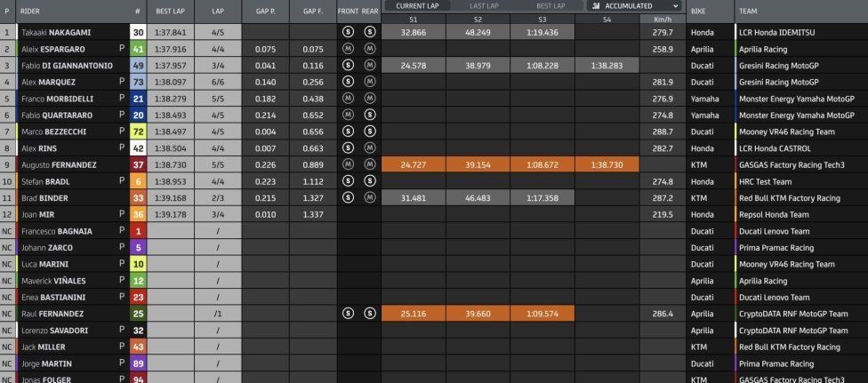Click rider number 41 green badge

tap(139, 49)
